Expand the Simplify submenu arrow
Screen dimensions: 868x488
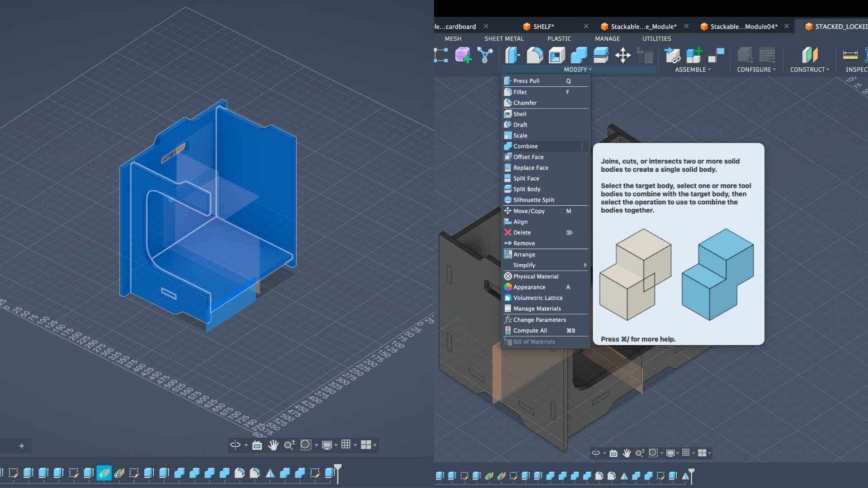(585, 265)
